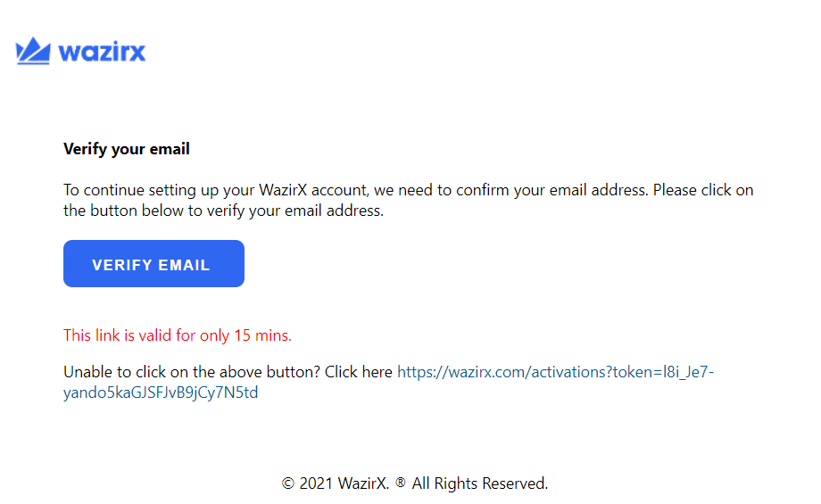Click the word 'VERIFY' on the blue button
821x504 pixels.
point(122,265)
